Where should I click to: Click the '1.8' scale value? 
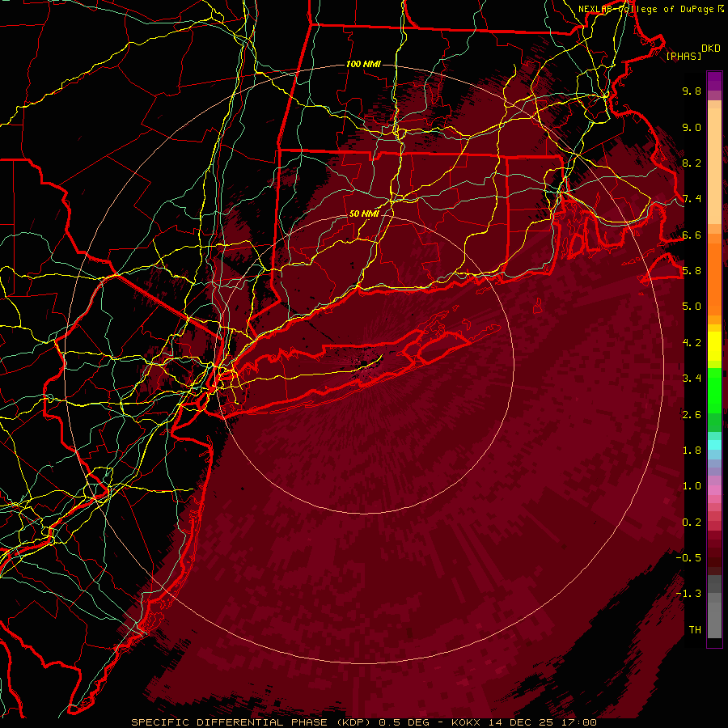point(692,451)
